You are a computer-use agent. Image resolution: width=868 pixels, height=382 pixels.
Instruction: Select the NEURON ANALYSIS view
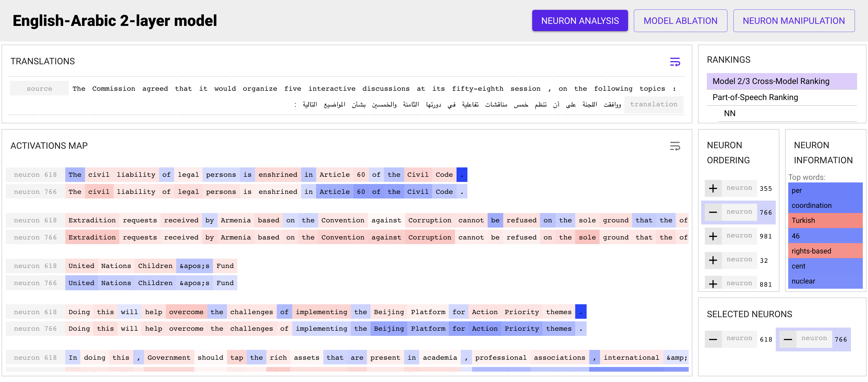coord(580,20)
